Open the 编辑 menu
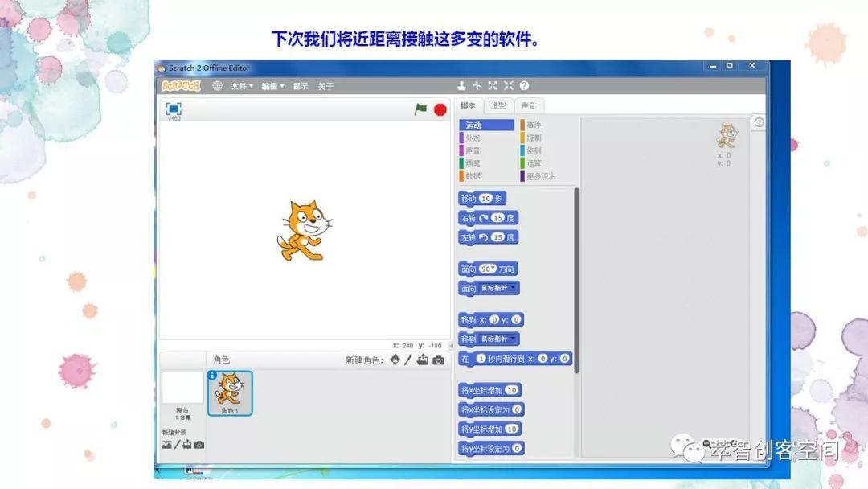Screen dimensions: 868x489 point(273,86)
